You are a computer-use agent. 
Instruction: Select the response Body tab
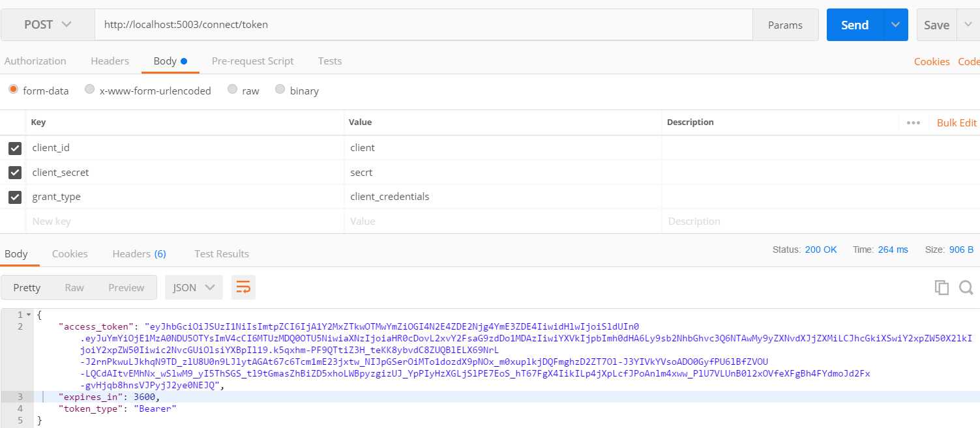(16, 253)
